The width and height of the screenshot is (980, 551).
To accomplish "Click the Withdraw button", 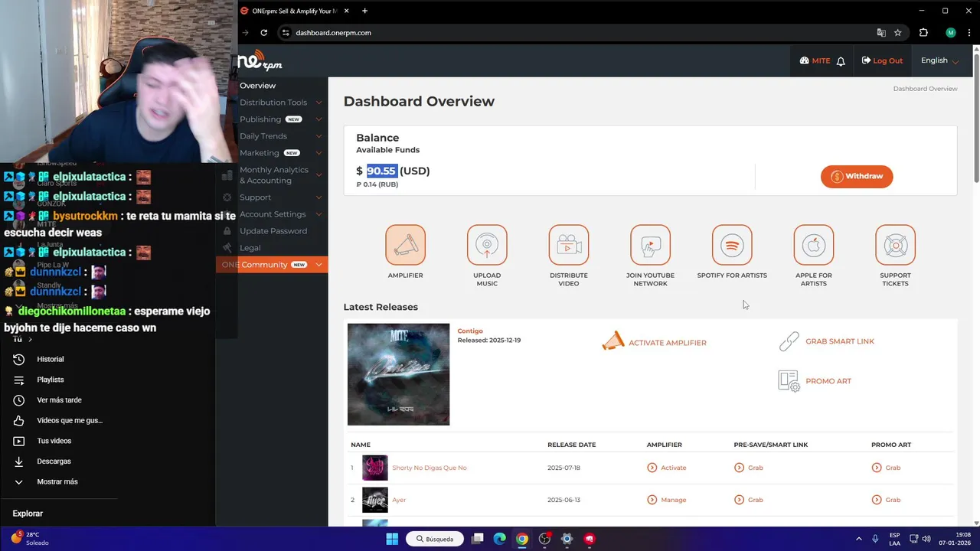I will tap(857, 177).
